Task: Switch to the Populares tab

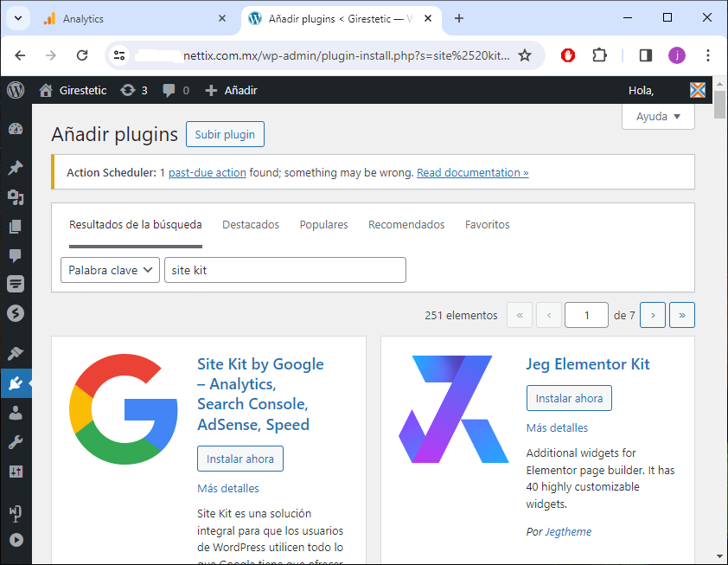Action: coord(323,225)
